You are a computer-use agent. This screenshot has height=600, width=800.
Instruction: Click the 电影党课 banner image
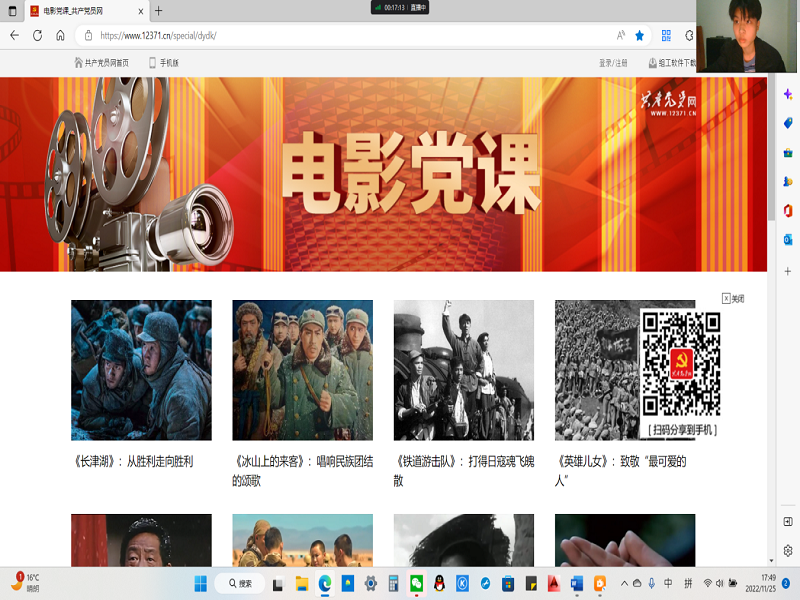pyautogui.click(x=383, y=174)
